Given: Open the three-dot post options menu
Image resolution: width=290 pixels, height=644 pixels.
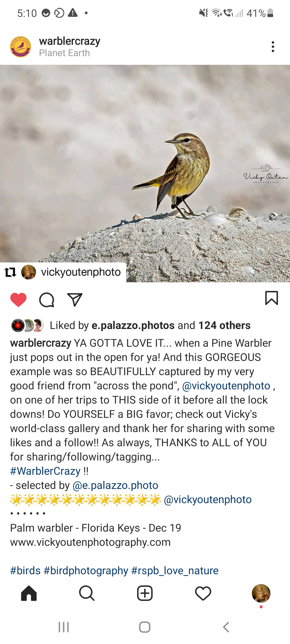Looking at the screenshot, I should coord(273,47).
